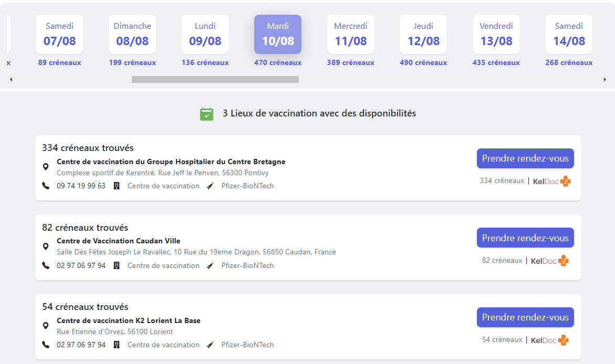Book appointment at Caudan Ville center

525,238
